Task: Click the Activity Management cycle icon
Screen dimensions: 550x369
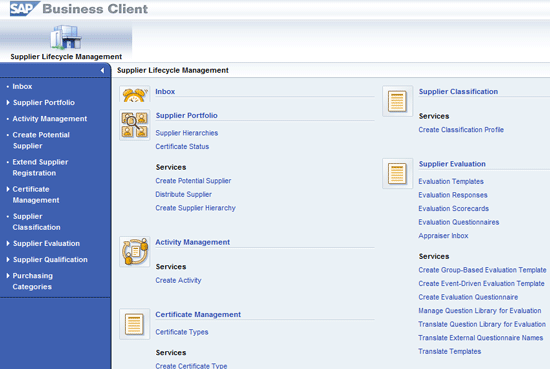Action: click(x=135, y=251)
